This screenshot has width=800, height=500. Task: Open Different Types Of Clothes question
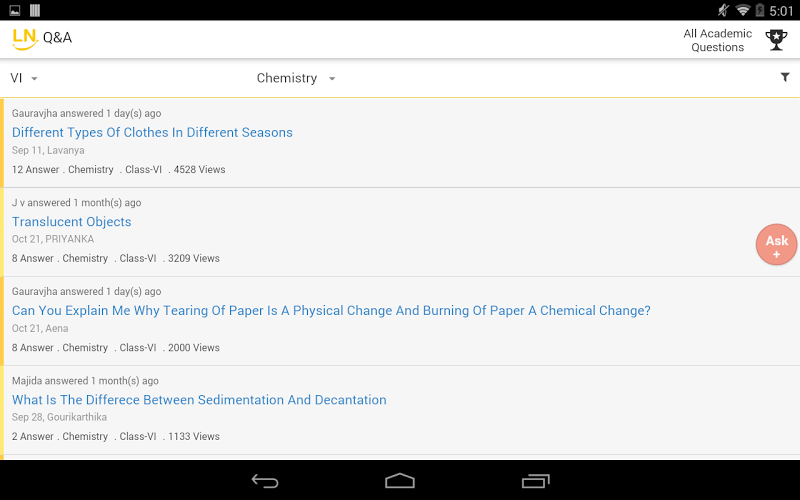pyautogui.click(x=152, y=132)
